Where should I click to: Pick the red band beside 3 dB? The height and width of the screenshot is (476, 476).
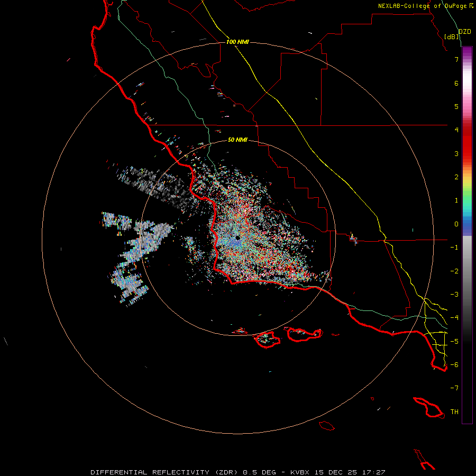(x=467, y=153)
